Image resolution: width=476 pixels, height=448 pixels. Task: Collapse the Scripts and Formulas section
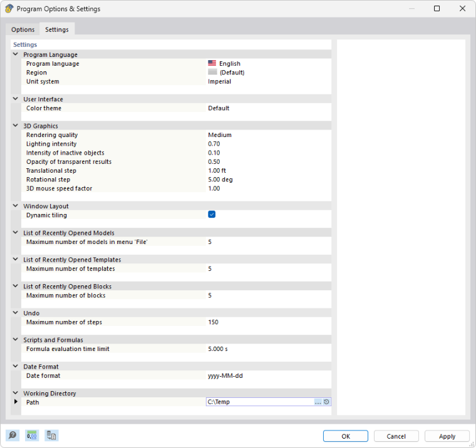coord(16,339)
